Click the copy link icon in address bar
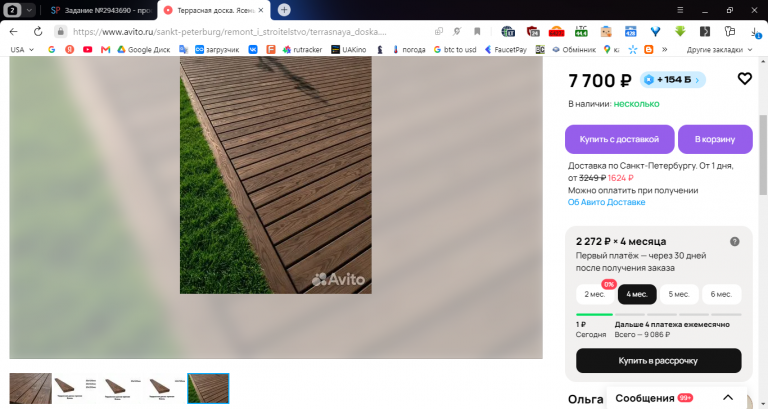This screenshot has width=768, height=409. 439,31
